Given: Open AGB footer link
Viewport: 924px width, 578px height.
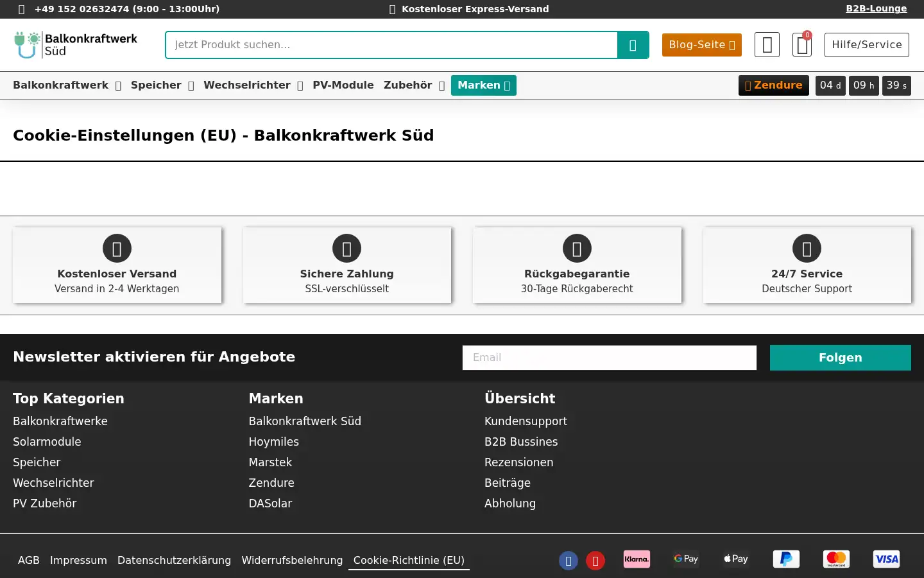Looking at the screenshot, I should [29, 560].
